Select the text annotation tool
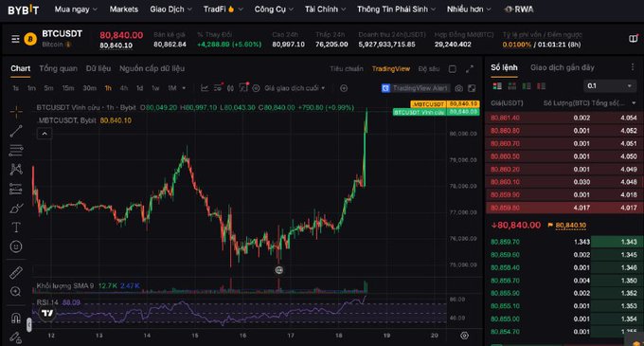644x346 pixels. (16, 228)
